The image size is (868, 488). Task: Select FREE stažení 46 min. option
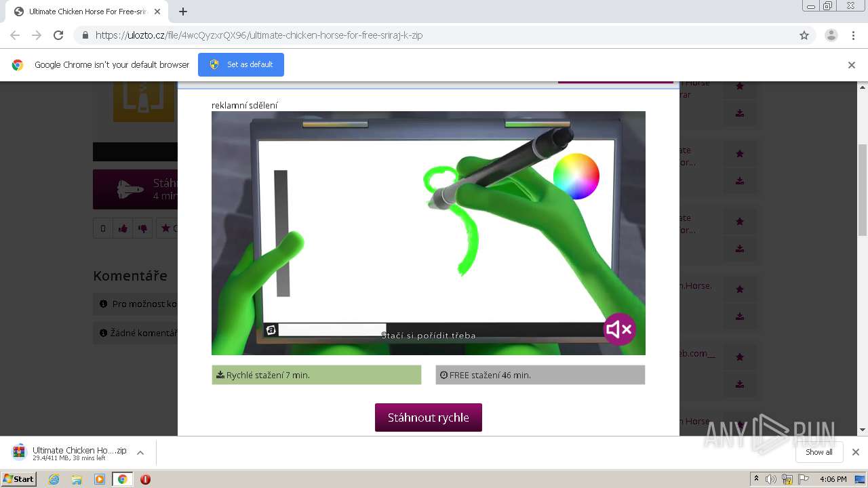click(x=540, y=375)
